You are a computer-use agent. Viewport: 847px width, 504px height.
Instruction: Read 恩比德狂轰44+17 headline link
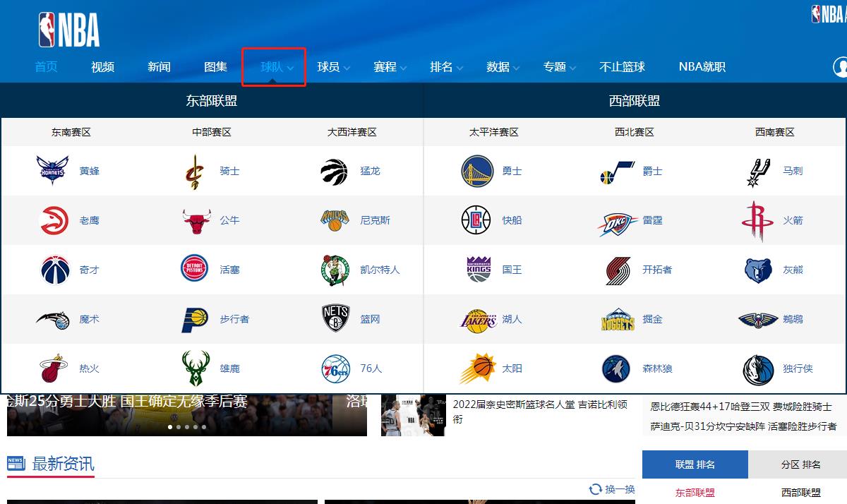point(741,407)
